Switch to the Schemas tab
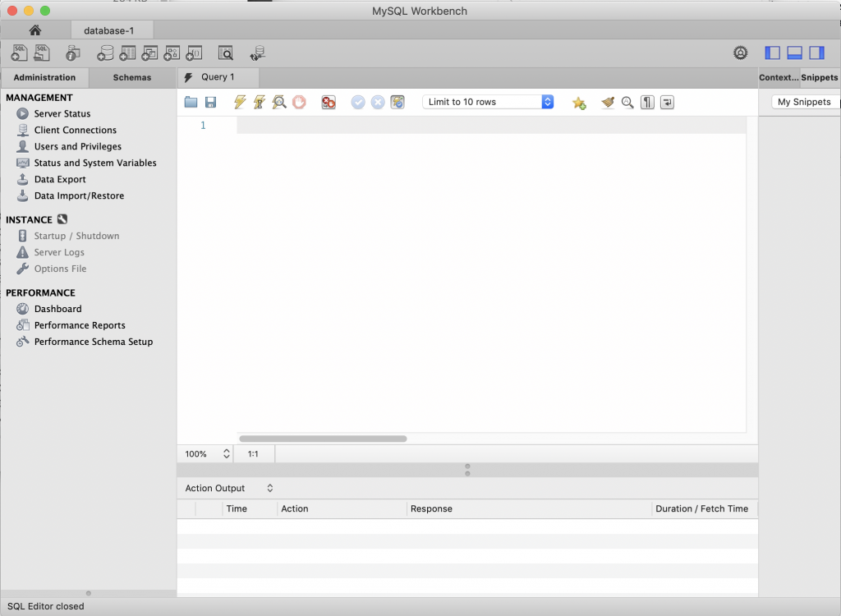 132,77
